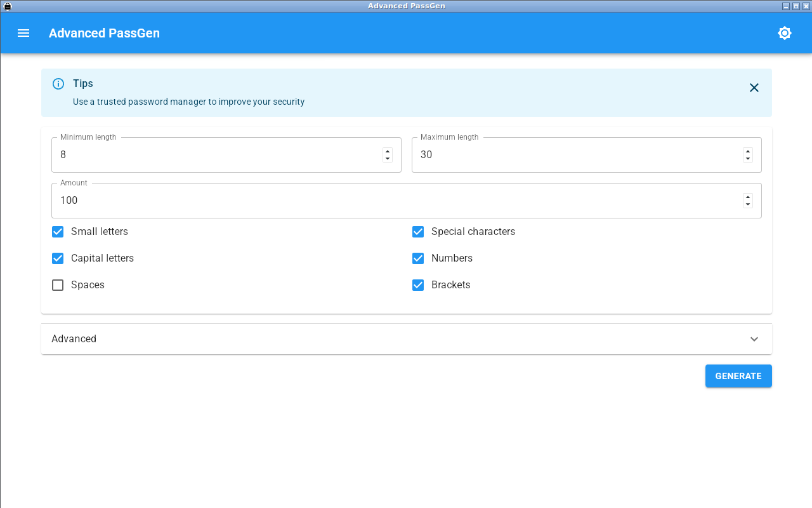Click the "Advanced PassGen" header title
This screenshot has height=508, width=812.
coord(104,33)
